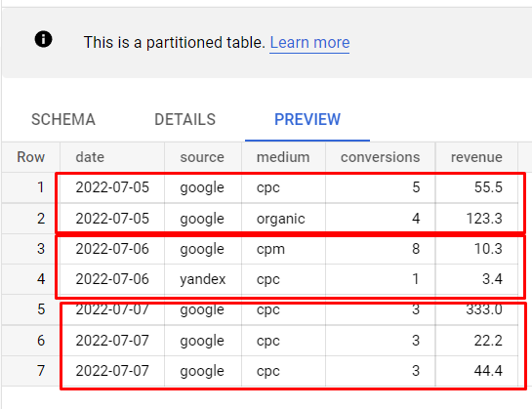Select date 2022-07-06 in row 4
This screenshot has width=532, height=409.
pos(112,279)
